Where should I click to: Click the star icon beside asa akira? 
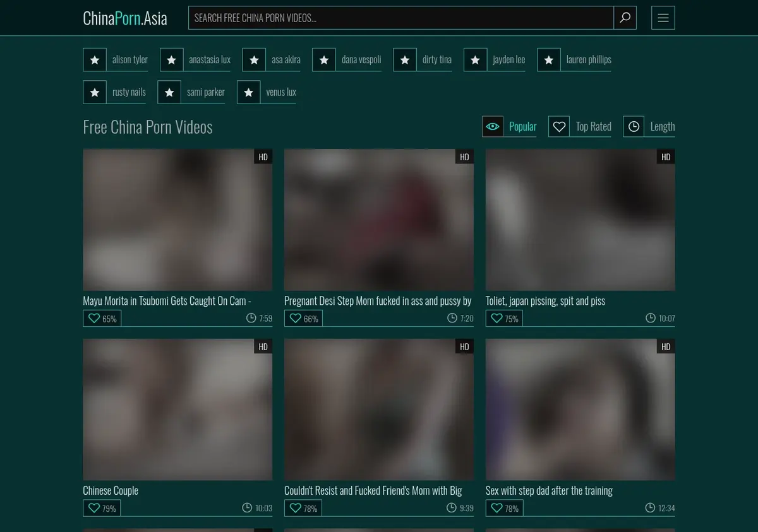254,59
